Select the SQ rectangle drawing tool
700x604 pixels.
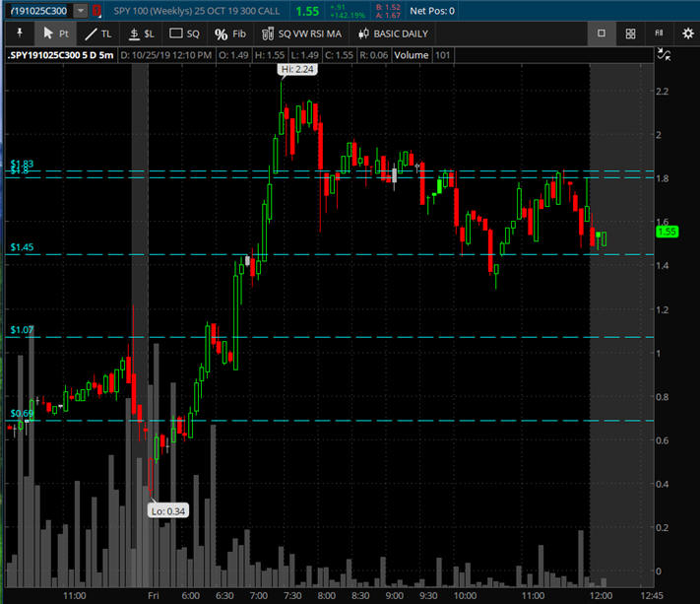pos(184,34)
